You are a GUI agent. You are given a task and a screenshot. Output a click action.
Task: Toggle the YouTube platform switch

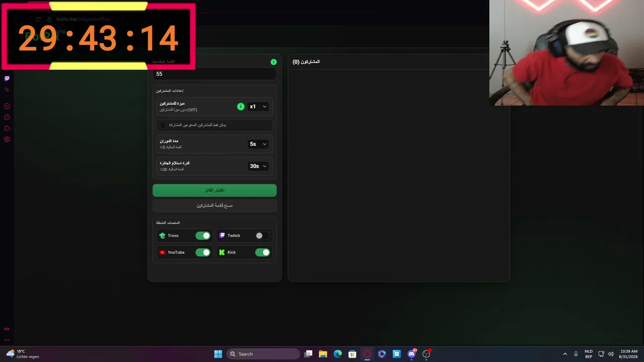pyautogui.click(x=203, y=252)
